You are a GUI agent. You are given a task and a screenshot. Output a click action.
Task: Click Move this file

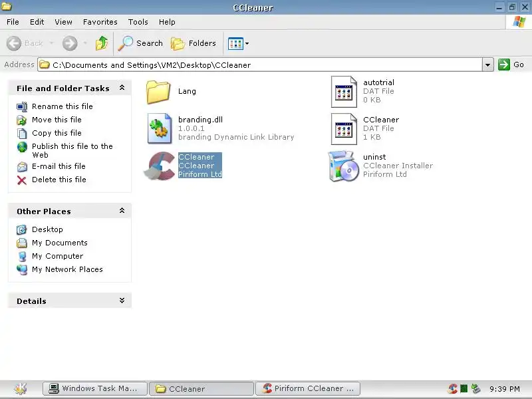click(57, 120)
